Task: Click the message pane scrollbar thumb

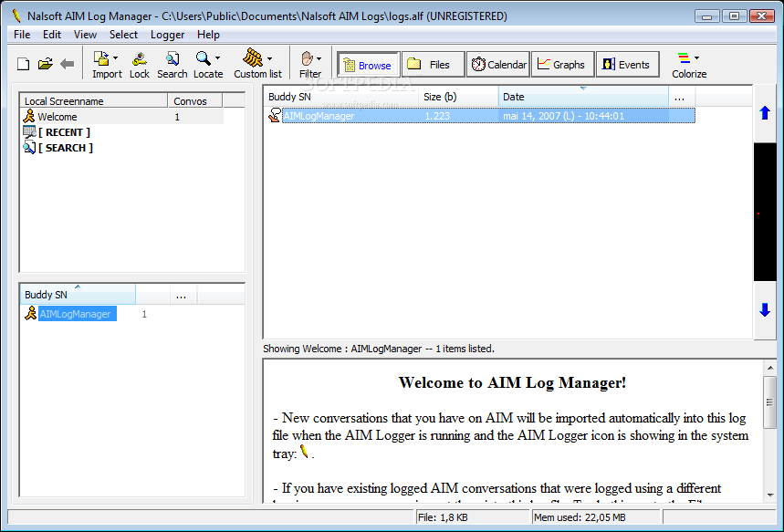Action: pos(770,402)
